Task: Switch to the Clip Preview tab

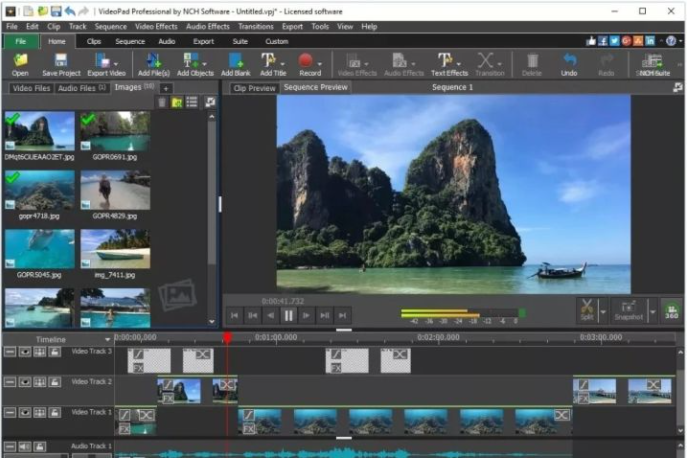Action: (x=253, y=88)
